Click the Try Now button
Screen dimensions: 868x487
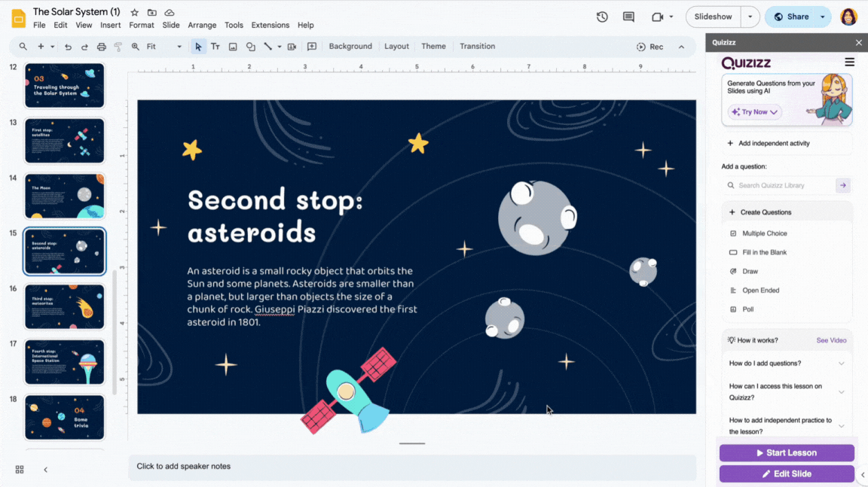754,111
